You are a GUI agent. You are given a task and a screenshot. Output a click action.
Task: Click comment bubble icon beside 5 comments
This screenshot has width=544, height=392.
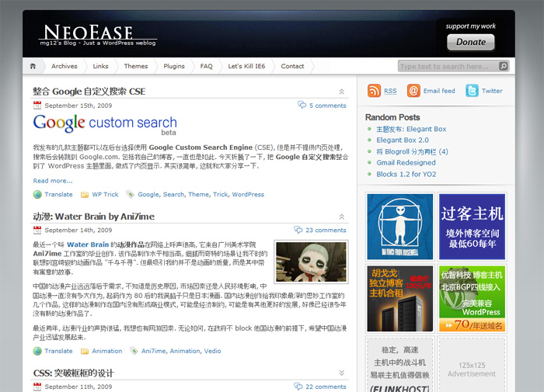click(x=302, y=105)
